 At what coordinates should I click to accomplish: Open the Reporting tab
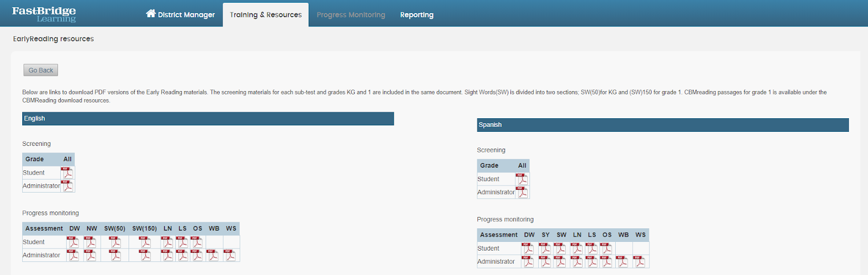pyautogui.click(x=417, y=15)
